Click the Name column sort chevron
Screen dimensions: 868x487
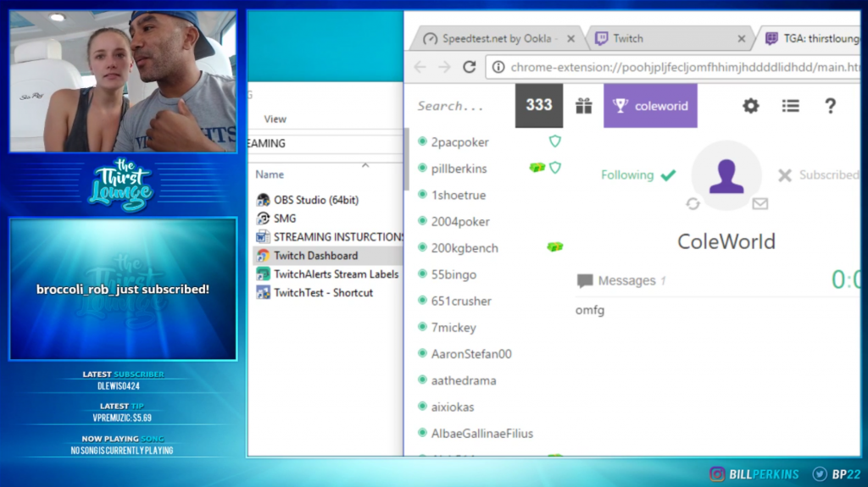point(365,164)
